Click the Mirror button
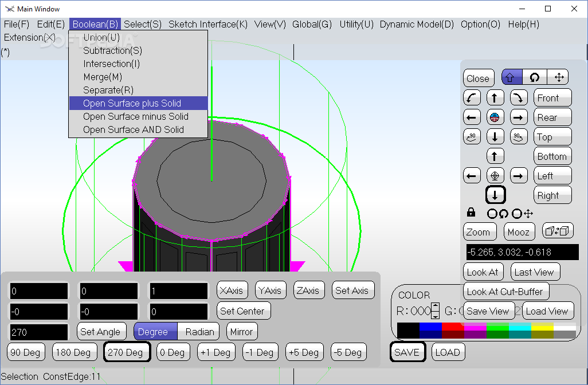 [x=242, y=332]
